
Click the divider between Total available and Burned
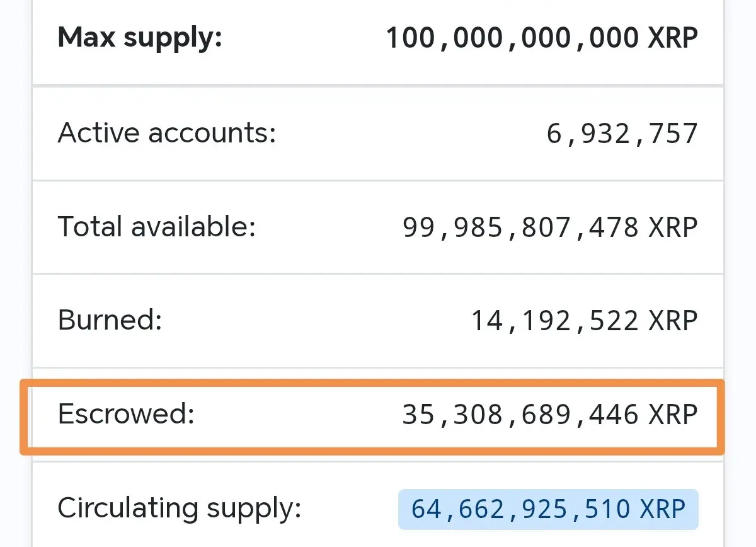point(378,273)
